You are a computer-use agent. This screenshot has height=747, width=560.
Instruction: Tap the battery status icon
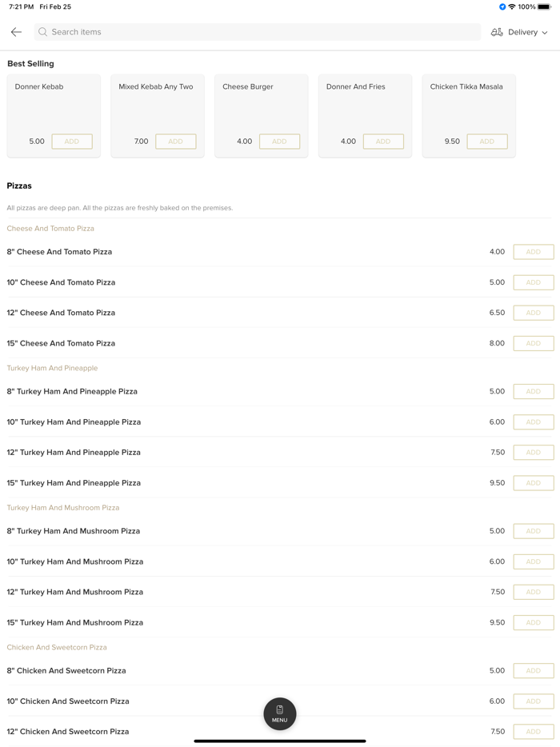[544, 6]
